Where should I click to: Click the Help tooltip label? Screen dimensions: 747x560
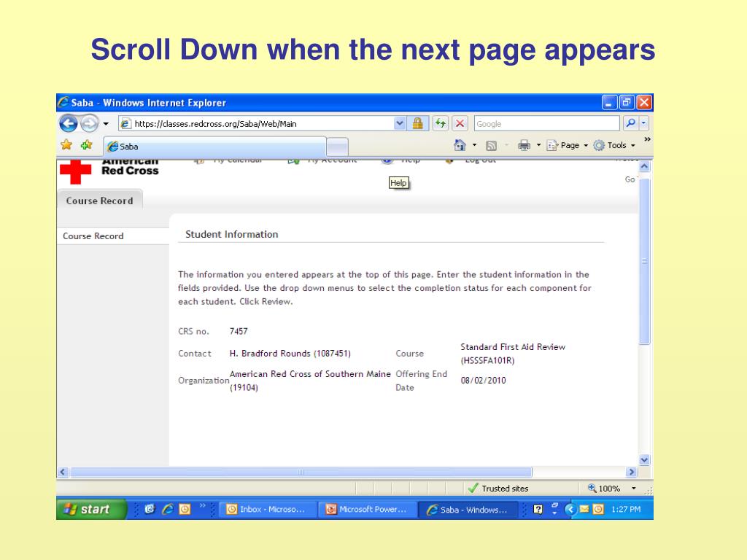click(x=398, y=183)
